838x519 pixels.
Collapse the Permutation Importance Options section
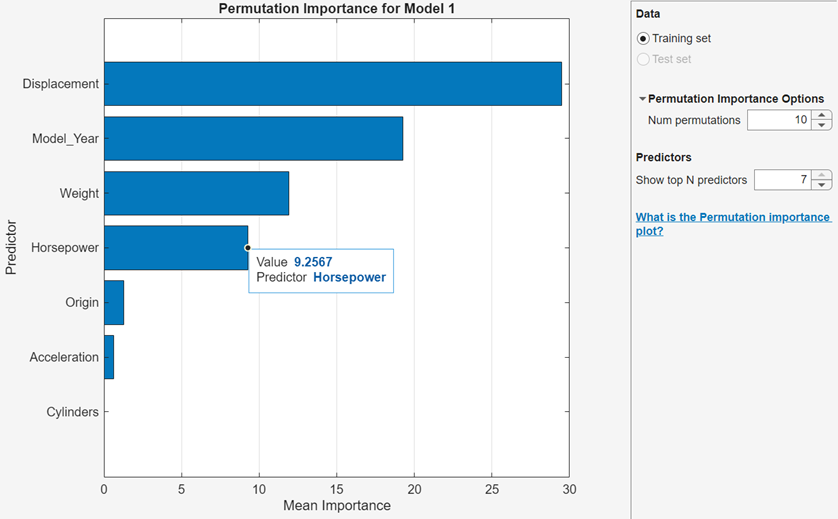click(642, 99)
